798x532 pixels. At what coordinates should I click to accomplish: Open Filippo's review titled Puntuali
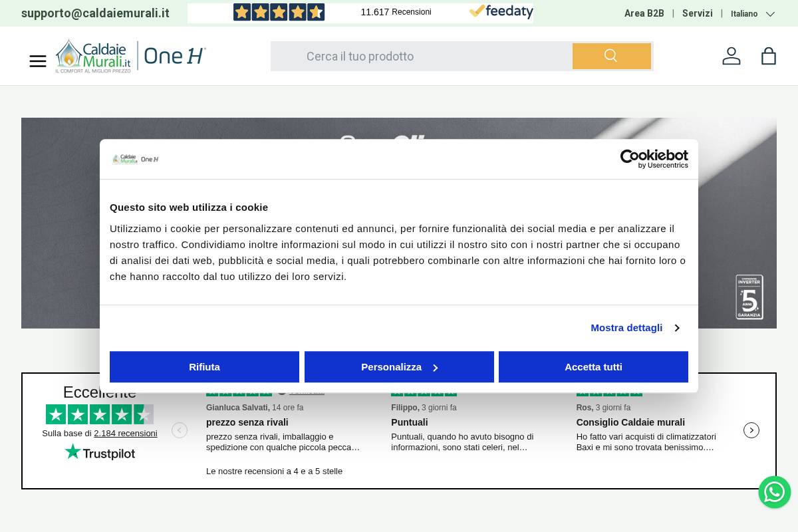point(410,422)
